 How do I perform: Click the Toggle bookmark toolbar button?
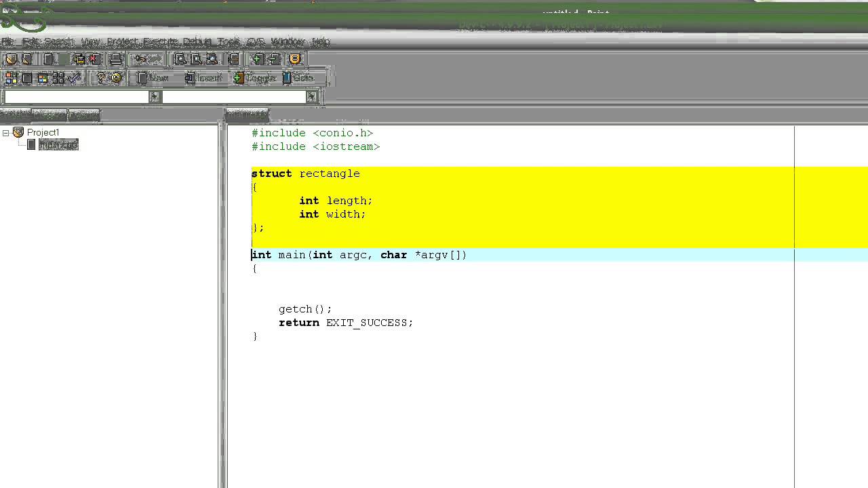254,78
